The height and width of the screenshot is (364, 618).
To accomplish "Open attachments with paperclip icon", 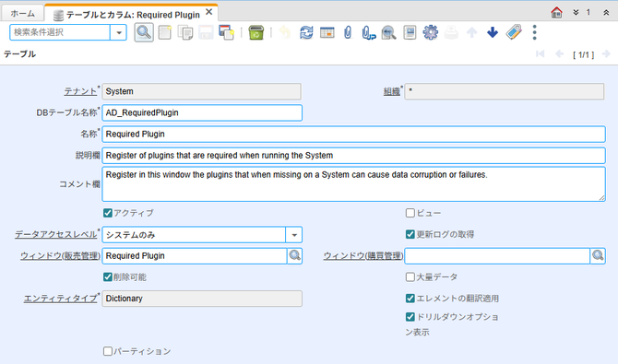I will click(x=348, y=32).
